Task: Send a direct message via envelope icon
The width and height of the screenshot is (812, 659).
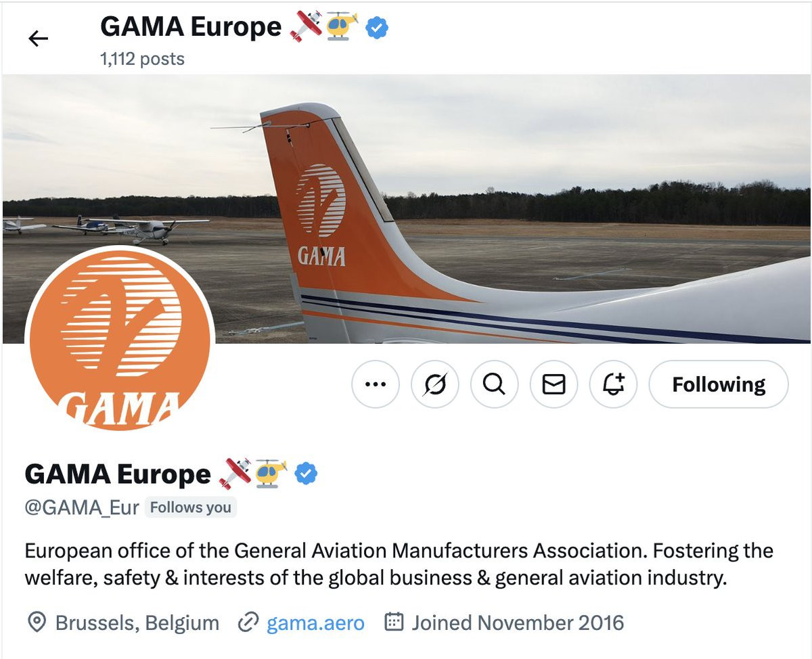Action: [554, 384]
